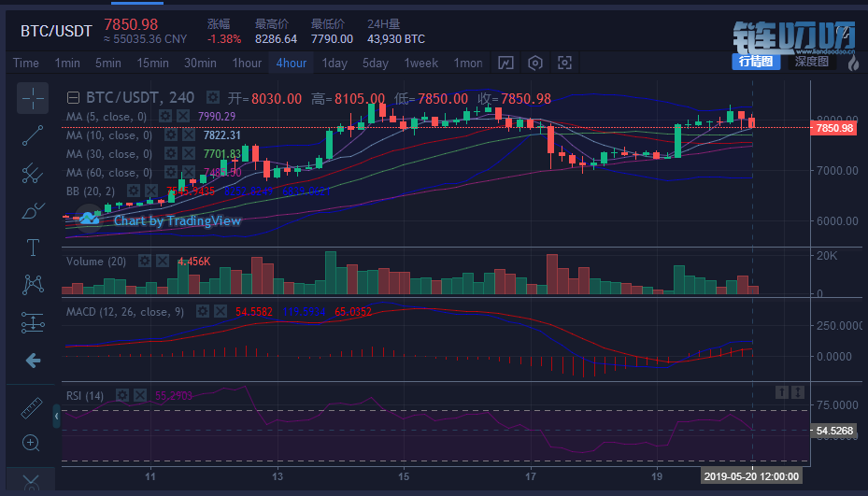This screenshot has width=868, height=496.
Task: Open chart settings hexagon icon
Action: (534, 63)
